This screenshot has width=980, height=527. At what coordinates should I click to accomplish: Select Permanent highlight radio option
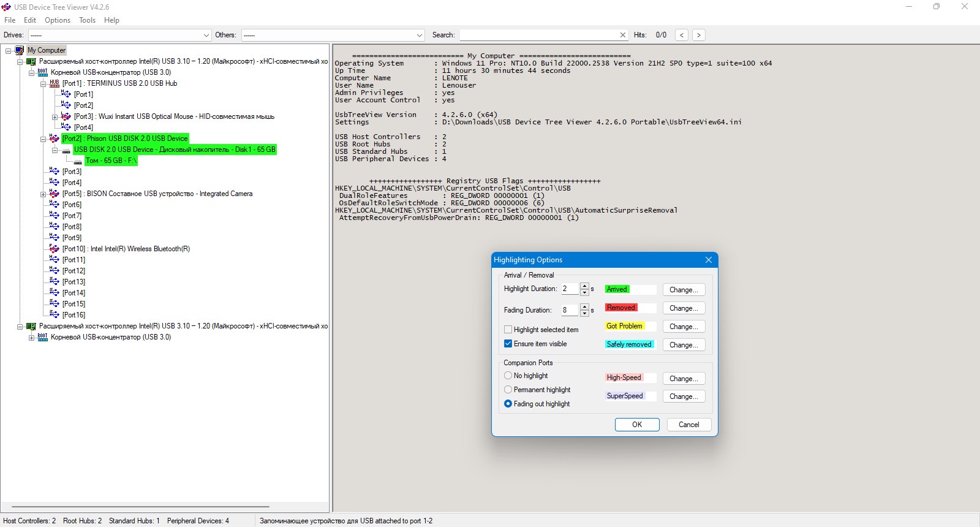pos(508,390)
